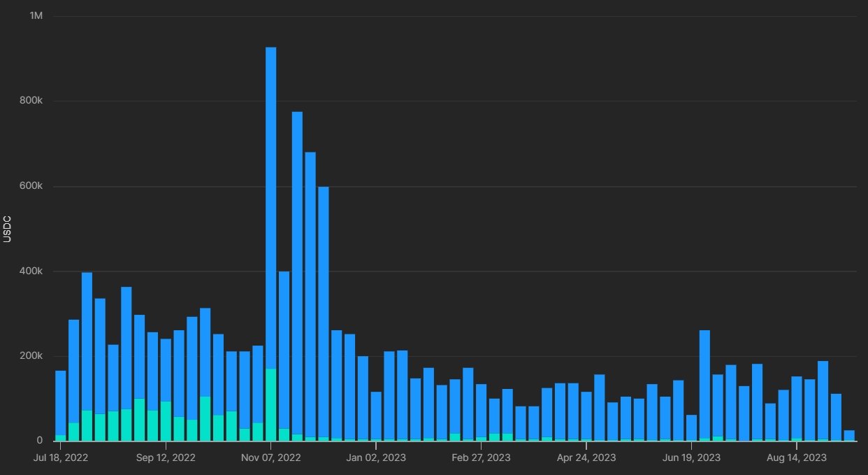The height and width of the screenshot is (475, 868).
Task: Click the 600k y-axis label
Action: pos(31,186)
